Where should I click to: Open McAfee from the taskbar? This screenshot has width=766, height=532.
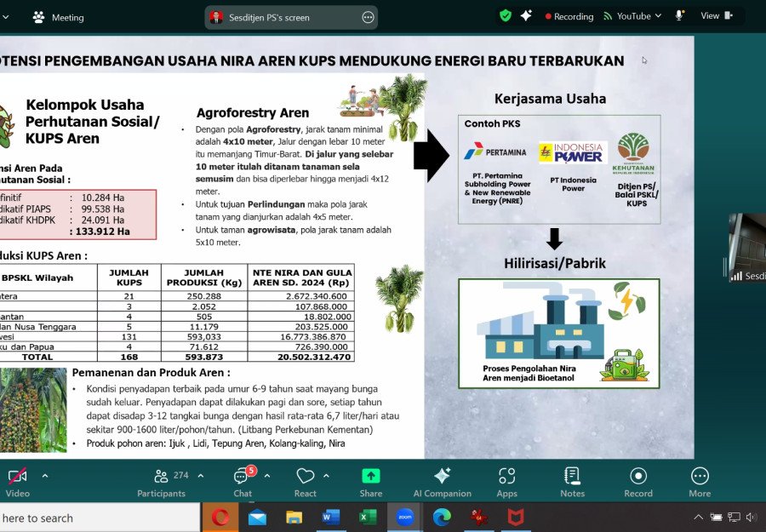[516, 517]
